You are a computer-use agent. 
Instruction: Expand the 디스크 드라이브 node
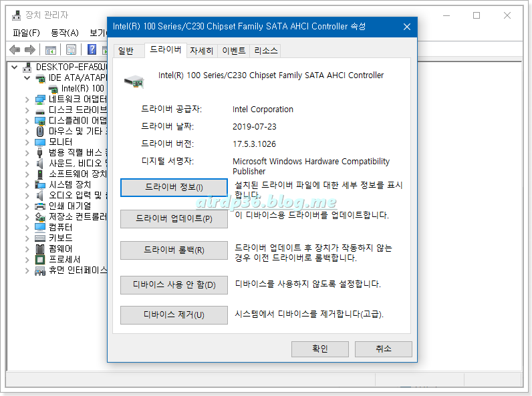pos(27,110)
